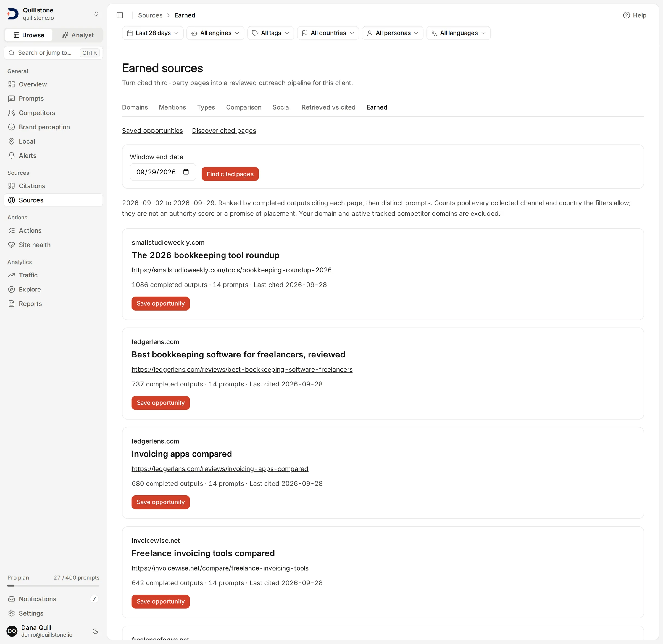Focus the Search or jump to box
This screenshot has width=663, height=644.
(x=53, y=53)
